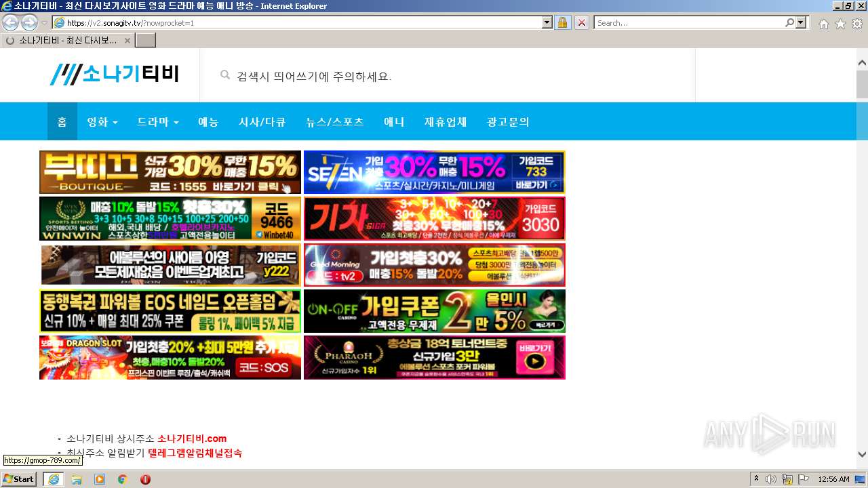Expand the address bar URL dropdown

point(547,22)
